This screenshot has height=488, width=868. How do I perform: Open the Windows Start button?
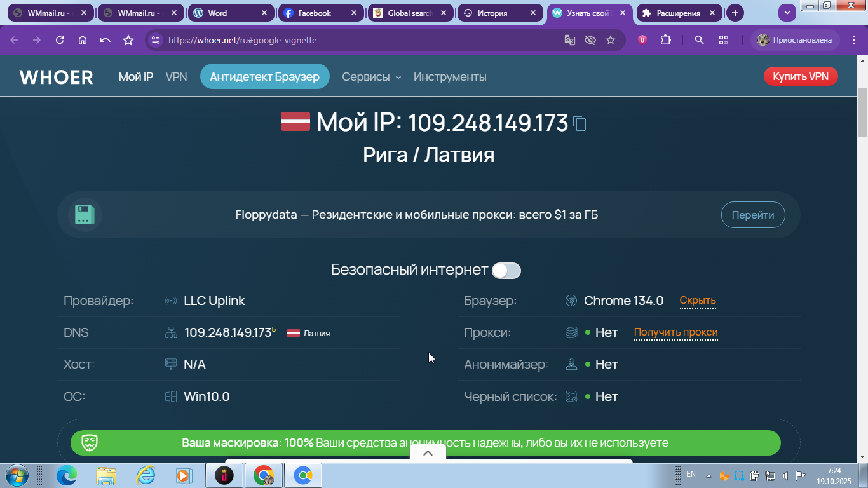click(16, 475)
